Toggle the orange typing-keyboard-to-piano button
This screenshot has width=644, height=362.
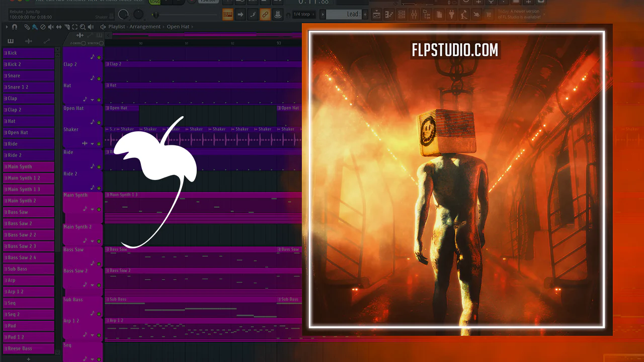227,14
